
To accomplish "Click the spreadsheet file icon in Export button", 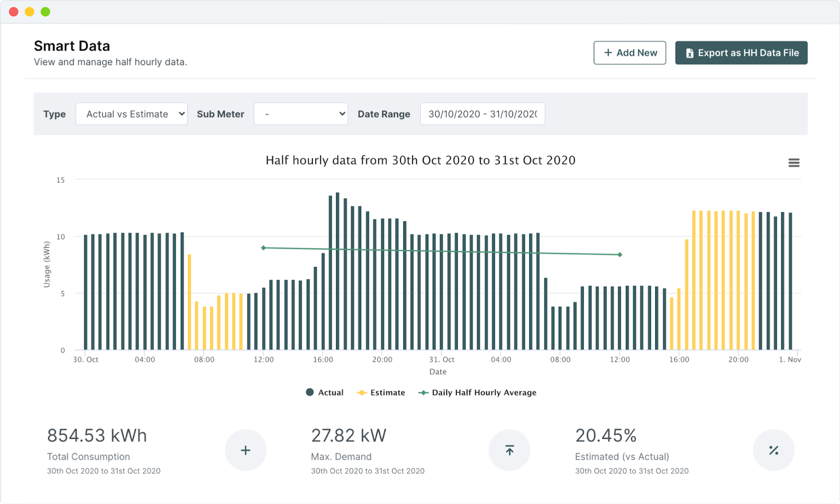I will [689, 53].
